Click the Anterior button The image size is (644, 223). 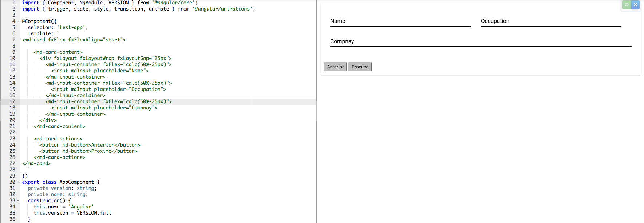[x=335, y=67]
